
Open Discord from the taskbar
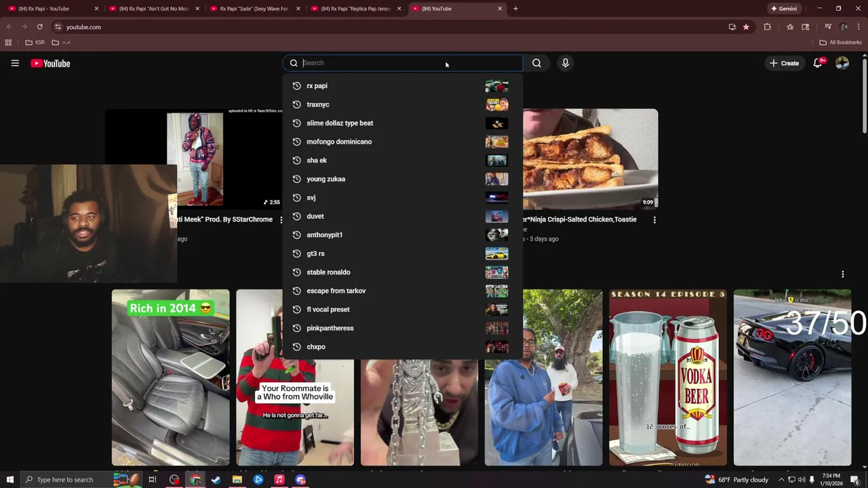coord(300,480)
